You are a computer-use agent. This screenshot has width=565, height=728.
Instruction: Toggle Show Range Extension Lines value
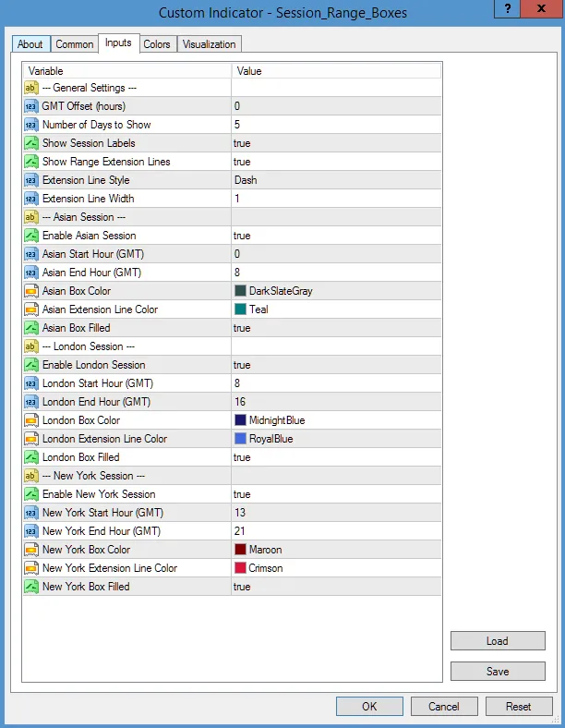click(x=336, y=162)
